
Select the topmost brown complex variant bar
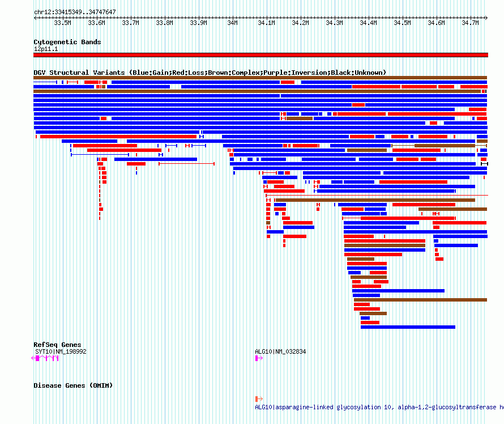point(260,78)
